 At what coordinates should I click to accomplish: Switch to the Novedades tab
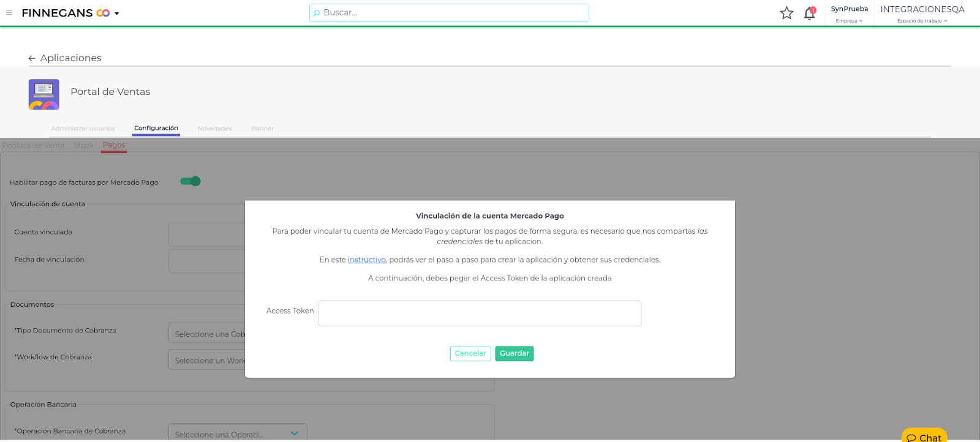pos(214,129)
